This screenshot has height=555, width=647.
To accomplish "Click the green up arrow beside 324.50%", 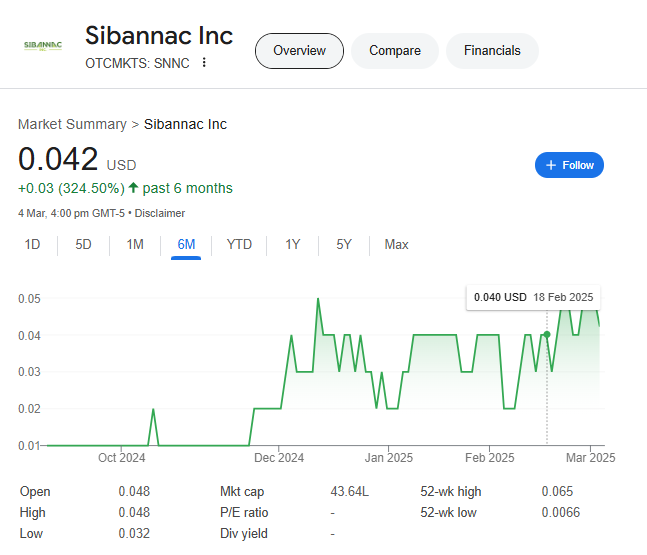I will (133, 188).
